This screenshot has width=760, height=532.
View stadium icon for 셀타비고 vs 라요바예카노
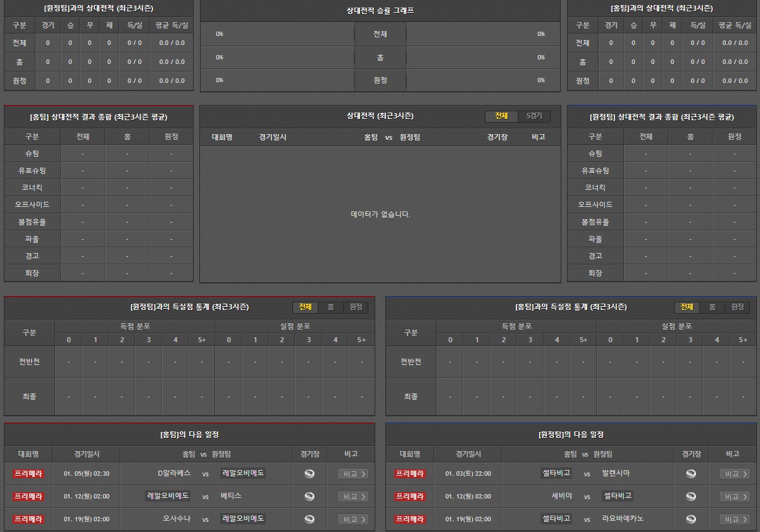coord(691,519)
